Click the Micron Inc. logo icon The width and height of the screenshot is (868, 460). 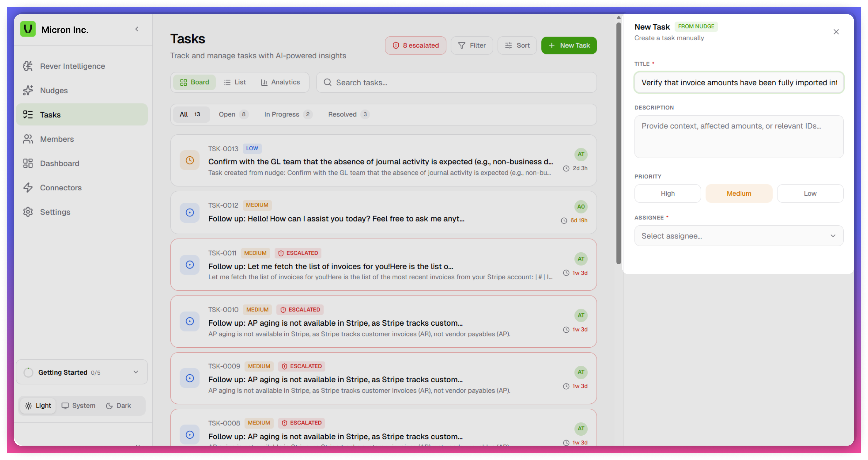[x=28, y=29]
